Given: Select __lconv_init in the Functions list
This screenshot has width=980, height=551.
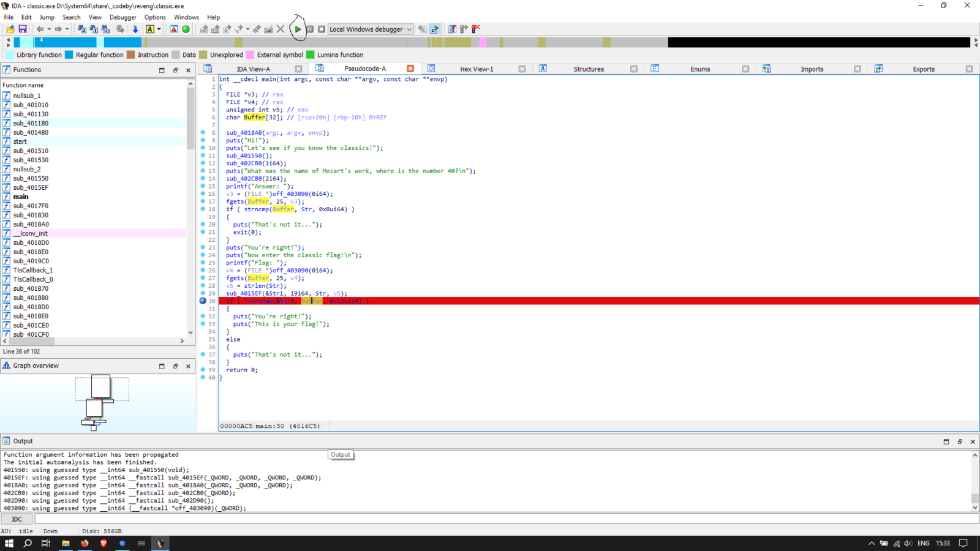Looking at the screenshot, I should (93, 233).
